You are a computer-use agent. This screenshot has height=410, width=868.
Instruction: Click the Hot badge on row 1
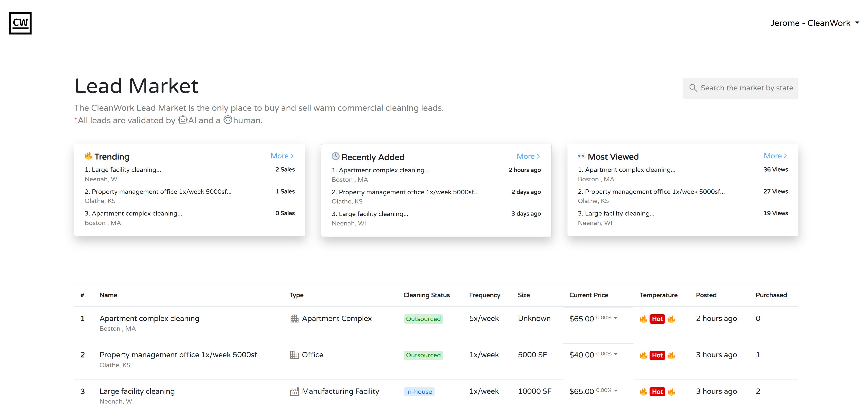657,319
